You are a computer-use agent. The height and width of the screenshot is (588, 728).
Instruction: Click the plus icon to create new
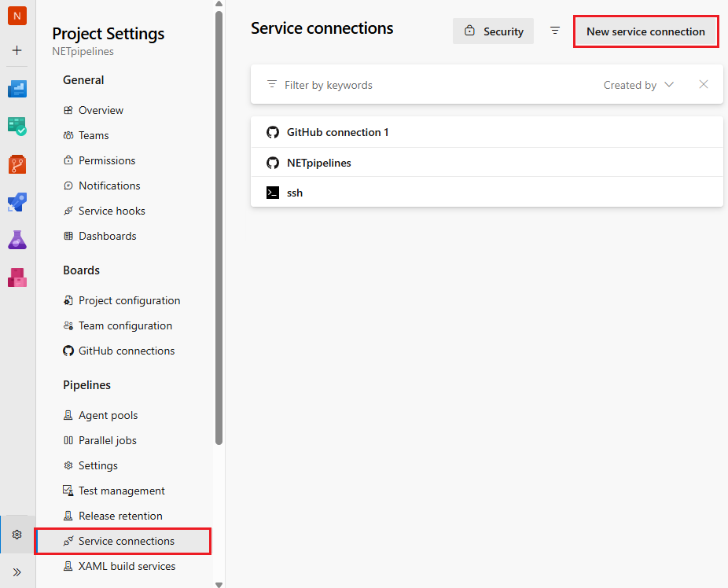[17, 50]
